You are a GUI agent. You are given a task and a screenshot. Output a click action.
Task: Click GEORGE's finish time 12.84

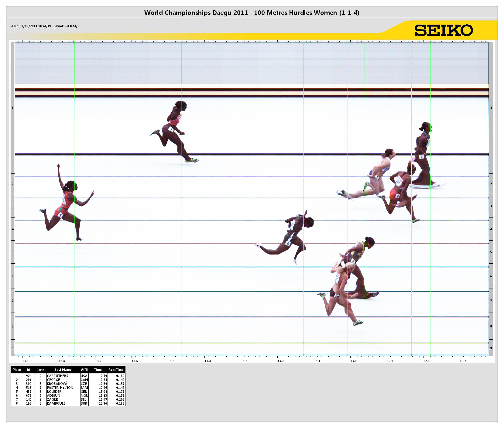tap(103, 380)
